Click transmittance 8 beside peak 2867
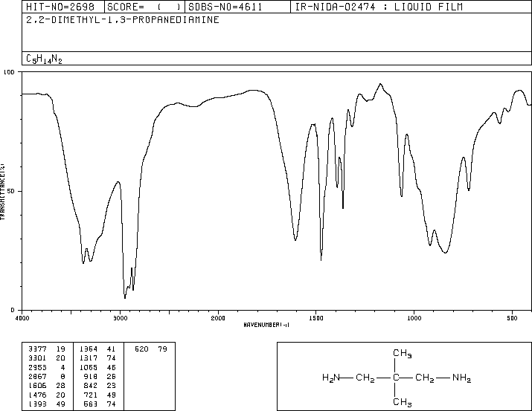532x411 pixels. click(x=63, y=376)
